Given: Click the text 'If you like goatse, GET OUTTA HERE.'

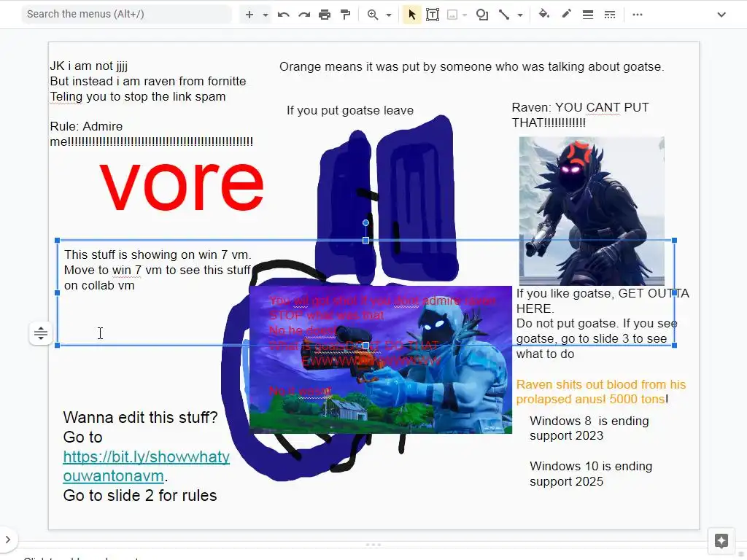Looking at the screenshot, I should click(x=603, y=300).
